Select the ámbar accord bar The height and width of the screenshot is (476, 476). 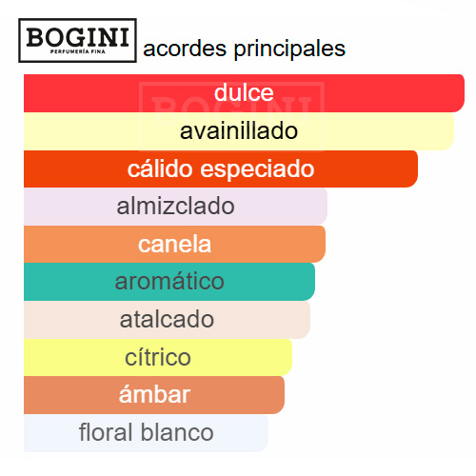(x=154, y=395)
